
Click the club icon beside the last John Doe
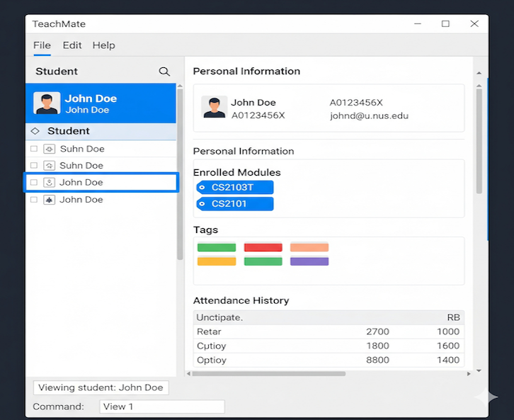click(x=49, y=200)
